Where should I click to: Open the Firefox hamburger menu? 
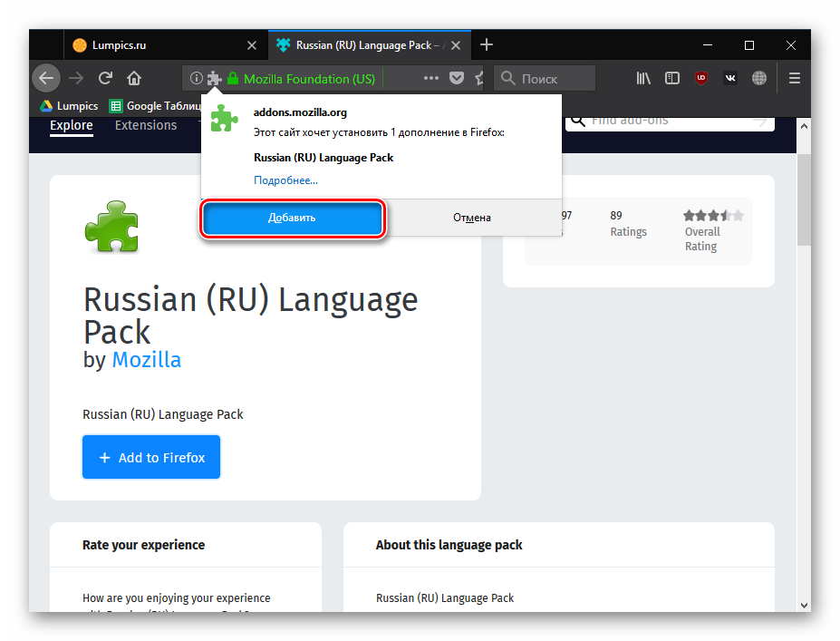point(795,79)
